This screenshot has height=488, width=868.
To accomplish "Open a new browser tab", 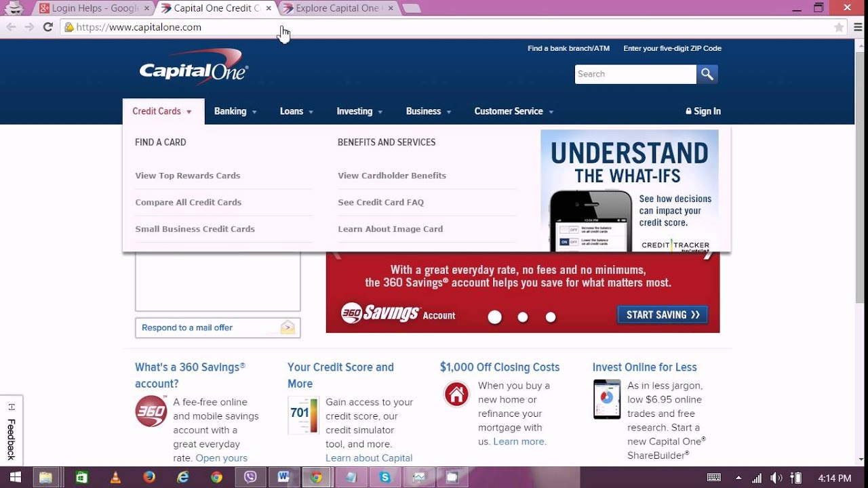I will pyautogui.click(x=411, y=8).
